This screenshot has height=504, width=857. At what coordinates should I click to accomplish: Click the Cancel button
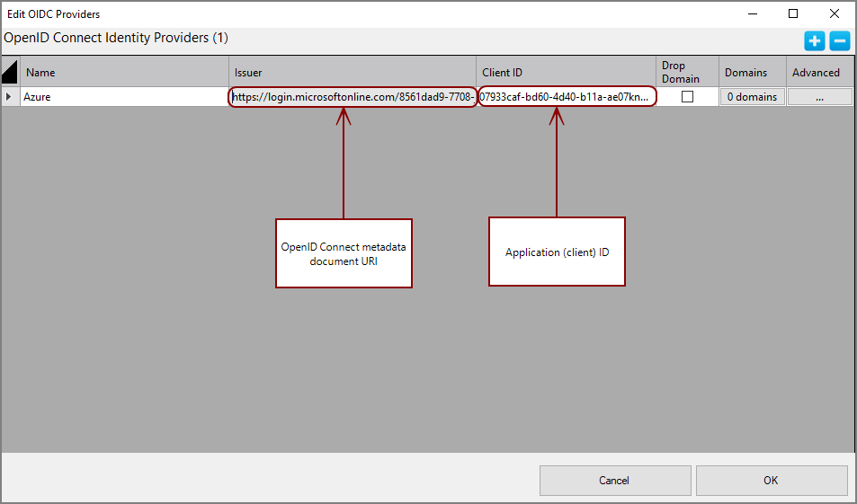click(x=615, y=481)
